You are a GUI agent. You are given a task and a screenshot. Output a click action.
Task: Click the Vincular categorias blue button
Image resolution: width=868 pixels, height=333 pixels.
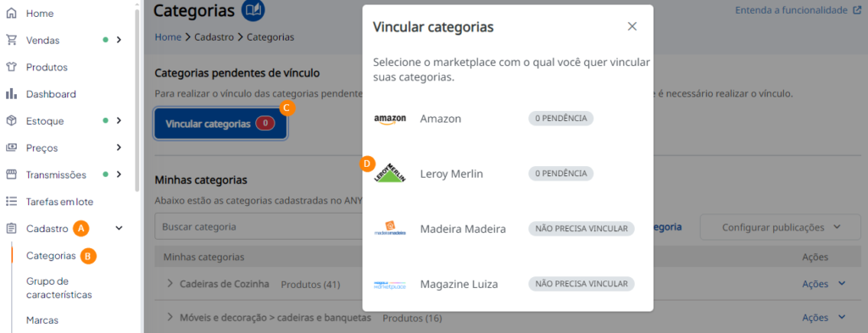click(220, 124)
